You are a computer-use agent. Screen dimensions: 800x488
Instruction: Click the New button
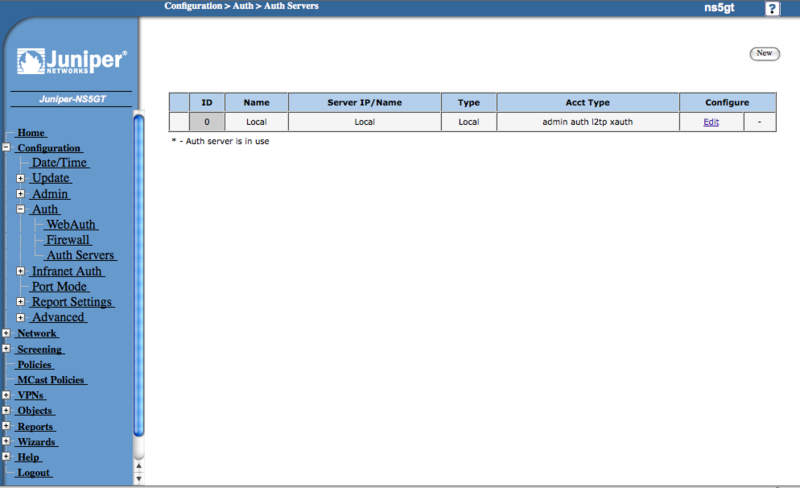(764, 54)
